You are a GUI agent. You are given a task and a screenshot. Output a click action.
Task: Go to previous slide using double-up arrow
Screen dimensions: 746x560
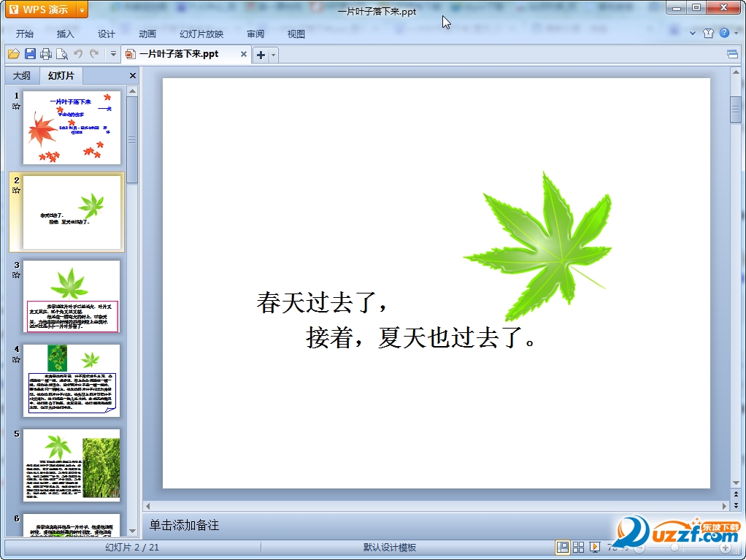[x=736, y=494]
